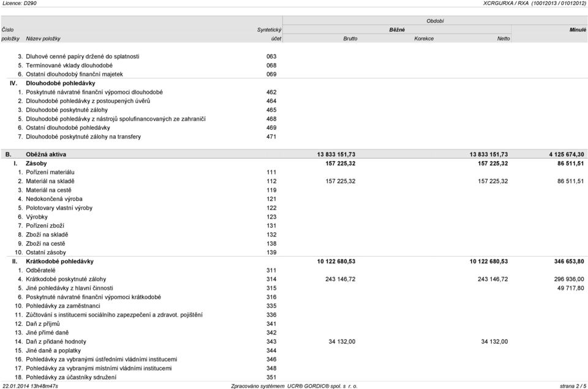Click the 'Oběžná aktiva' section heading
This screenshot has width=588, height=389.
[46, 154]
